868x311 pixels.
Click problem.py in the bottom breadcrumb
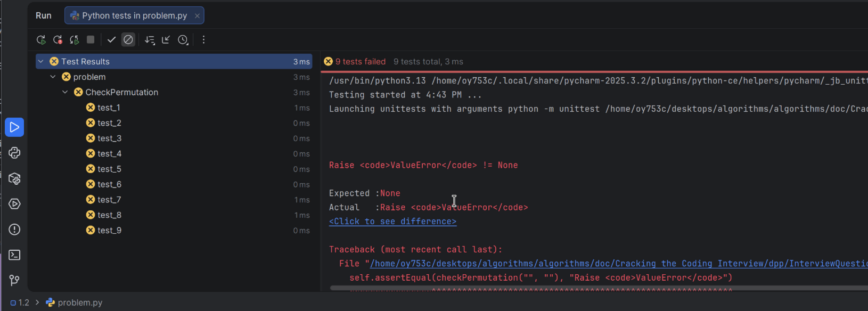tap(74, 302)
